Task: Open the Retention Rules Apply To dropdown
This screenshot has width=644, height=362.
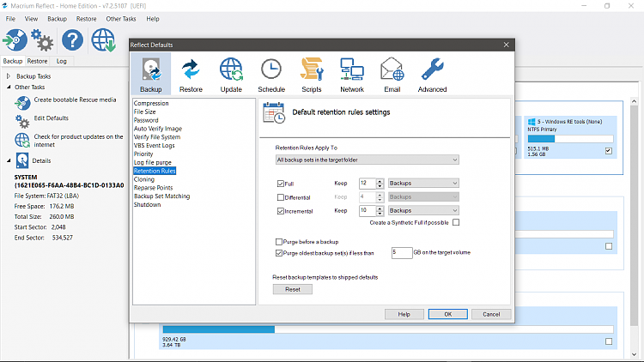Action: (367, 160)
